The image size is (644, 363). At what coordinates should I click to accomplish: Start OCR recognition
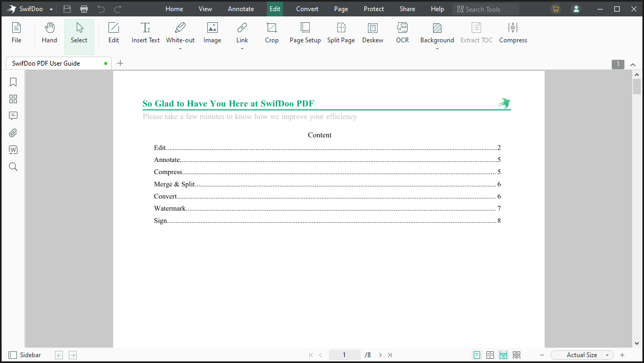click(402, 33)
